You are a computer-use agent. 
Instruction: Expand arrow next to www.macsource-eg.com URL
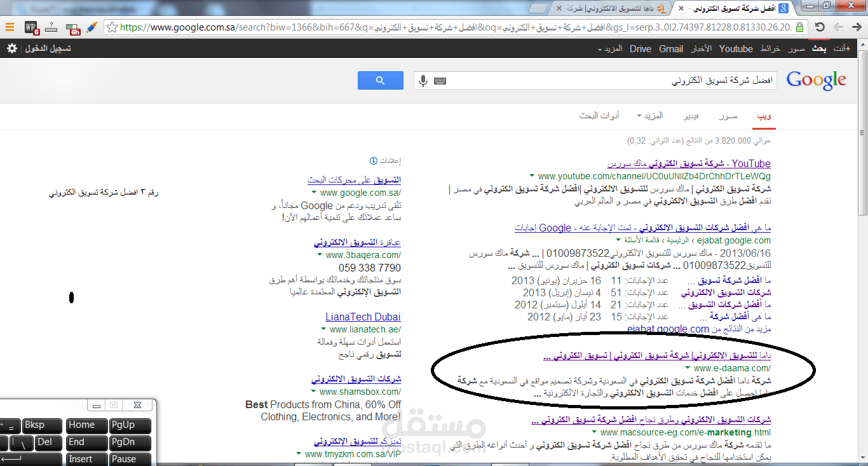pos(595,432)
